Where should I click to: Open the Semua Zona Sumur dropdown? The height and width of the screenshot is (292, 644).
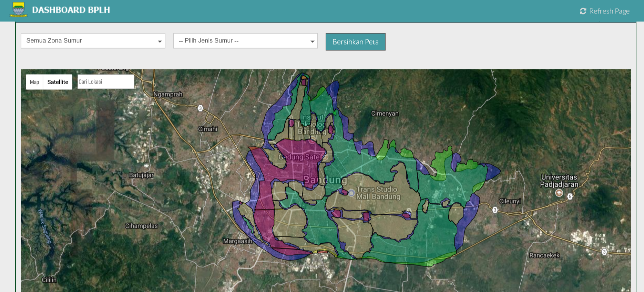[93, 41]
